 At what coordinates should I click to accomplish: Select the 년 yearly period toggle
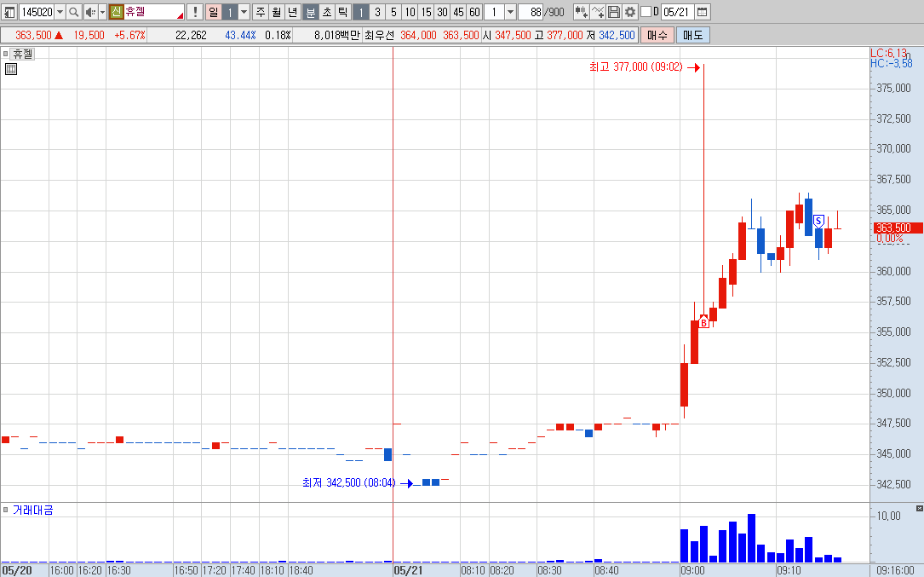[x=293, y=12]
